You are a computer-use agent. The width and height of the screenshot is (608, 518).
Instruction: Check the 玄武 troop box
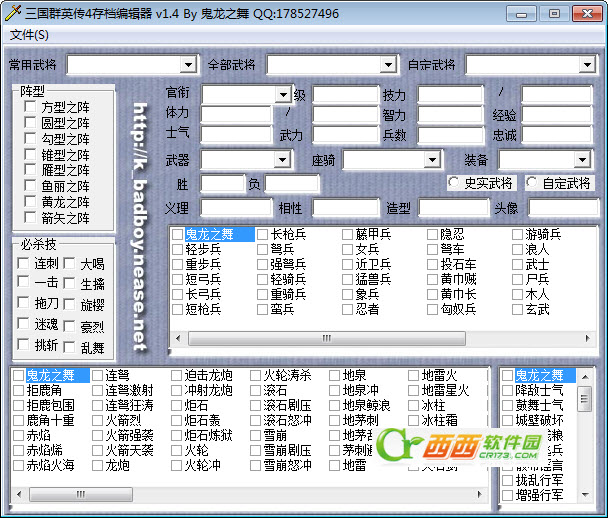point(517,309)
